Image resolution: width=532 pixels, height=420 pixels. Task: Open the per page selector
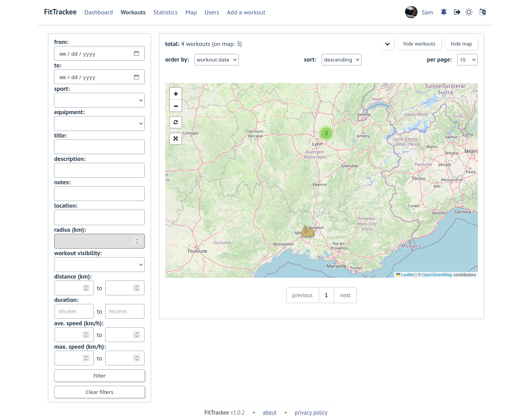[x=467, y=60]
